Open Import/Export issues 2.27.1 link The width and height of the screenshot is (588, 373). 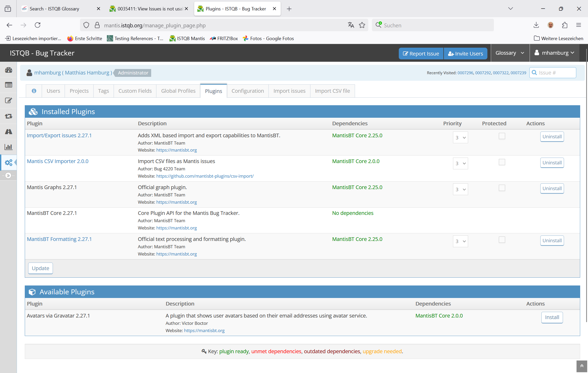pyautogui.click(x=59, y=135)
